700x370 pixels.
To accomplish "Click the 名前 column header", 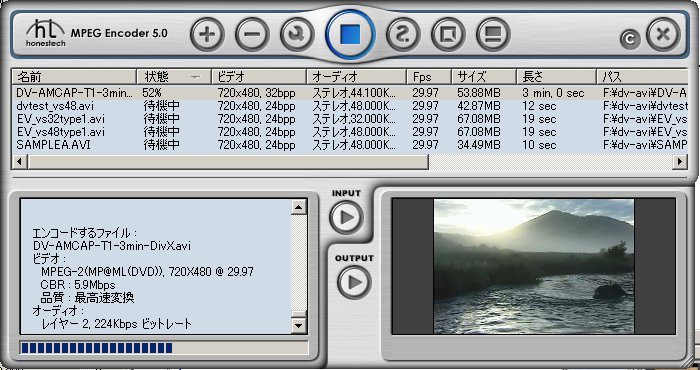I will pyautogui.click(x=74, y=77).
